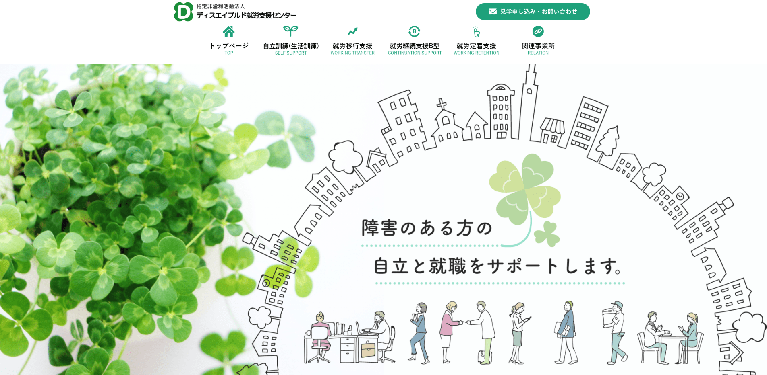Image resolution: width=767 pixels, height=375 pixels.
Task: Open 就労移行支援 rising chart icon
Action: coord(352,32)
